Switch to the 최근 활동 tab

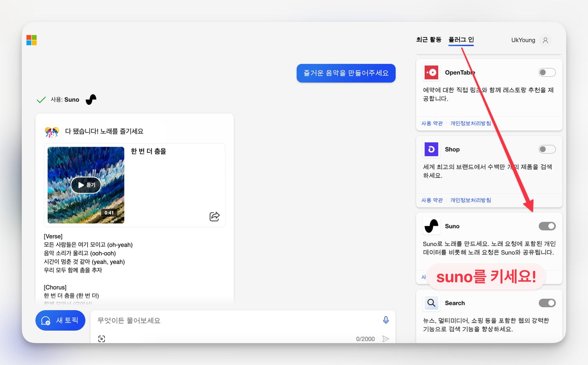(x=429, y=40)
